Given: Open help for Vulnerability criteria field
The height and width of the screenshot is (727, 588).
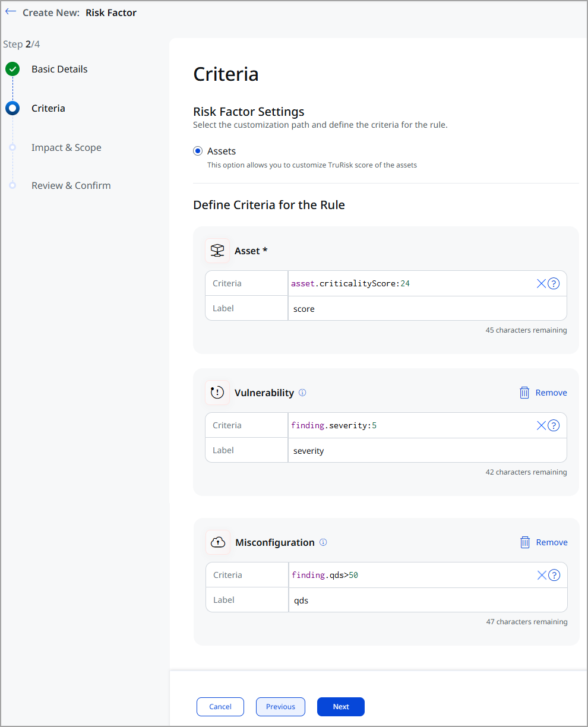Looking at the screenshot, I should coord(554,425).
